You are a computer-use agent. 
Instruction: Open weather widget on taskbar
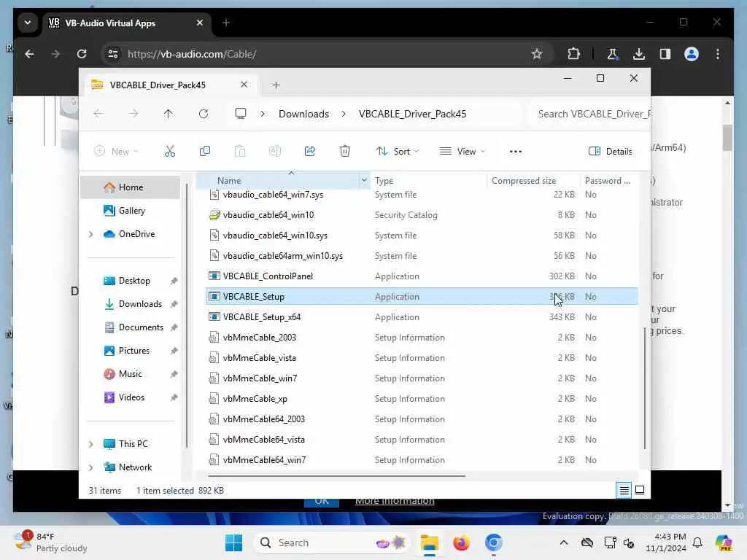[50, 542]
